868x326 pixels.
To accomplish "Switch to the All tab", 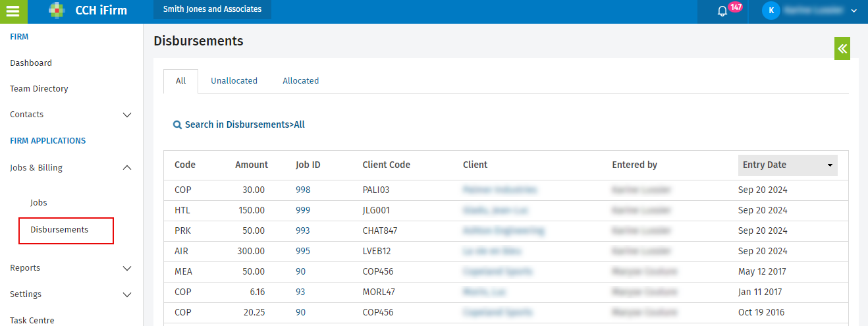I will 180,81.
